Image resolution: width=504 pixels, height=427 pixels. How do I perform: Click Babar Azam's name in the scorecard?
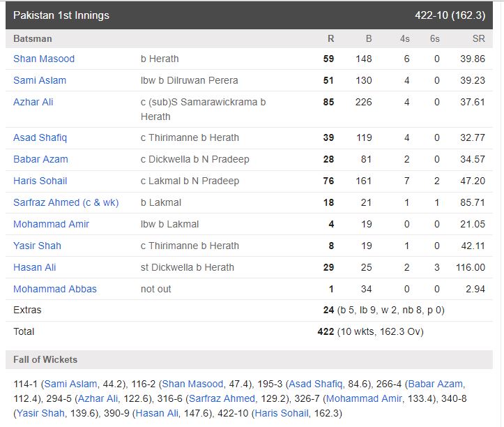(40, 159)
